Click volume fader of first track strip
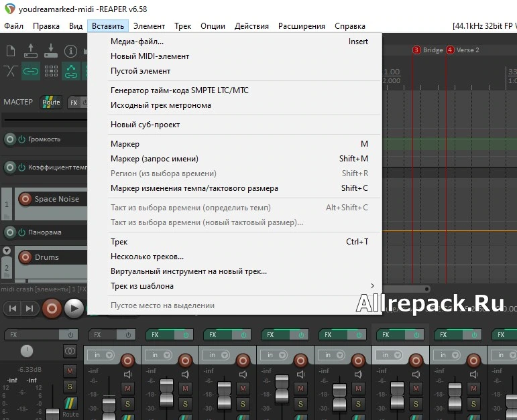The width and height of the screenshot is (517, 420). 109,409
